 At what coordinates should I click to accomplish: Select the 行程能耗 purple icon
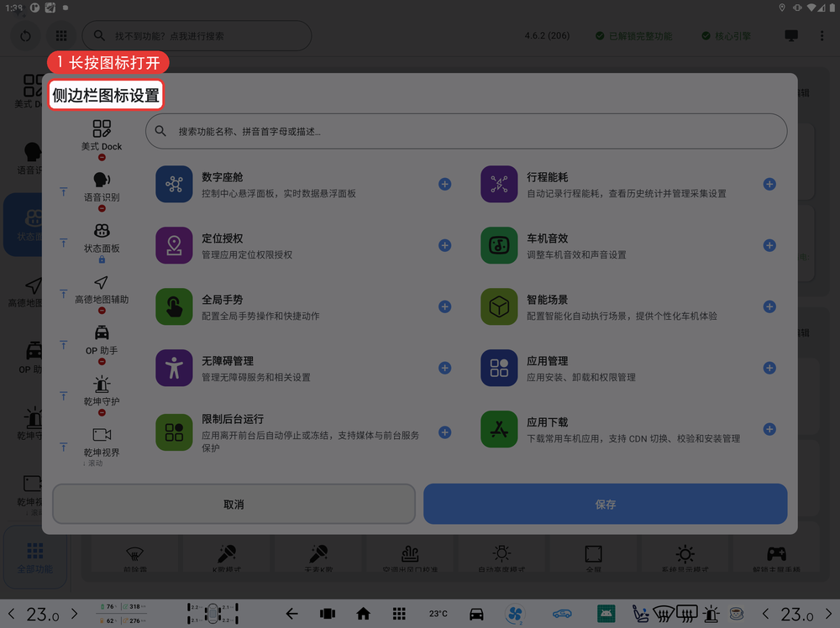point(499,184)
